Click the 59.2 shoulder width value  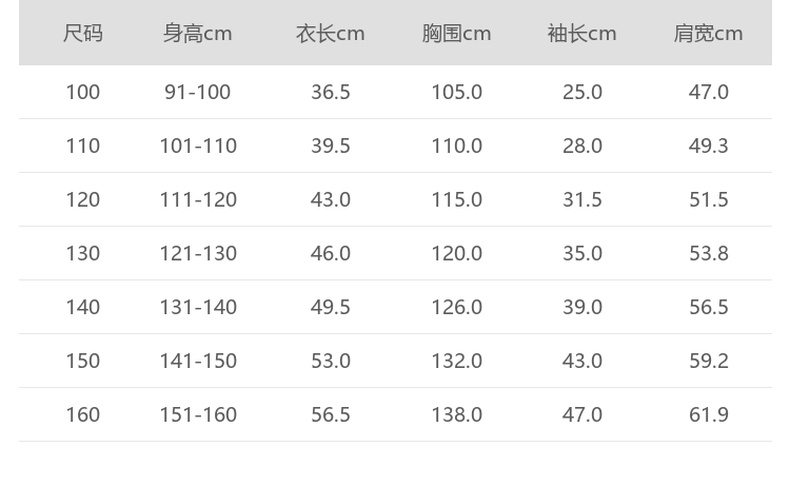708,361
